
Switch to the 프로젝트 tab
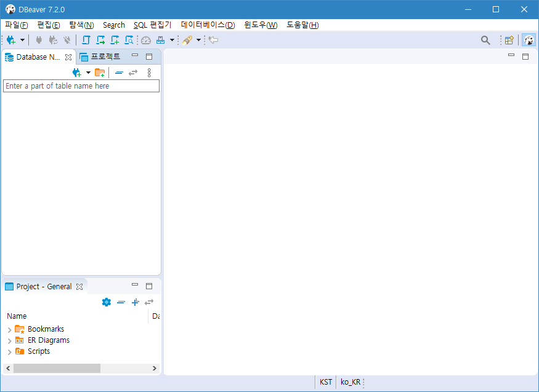pos(100,57)
